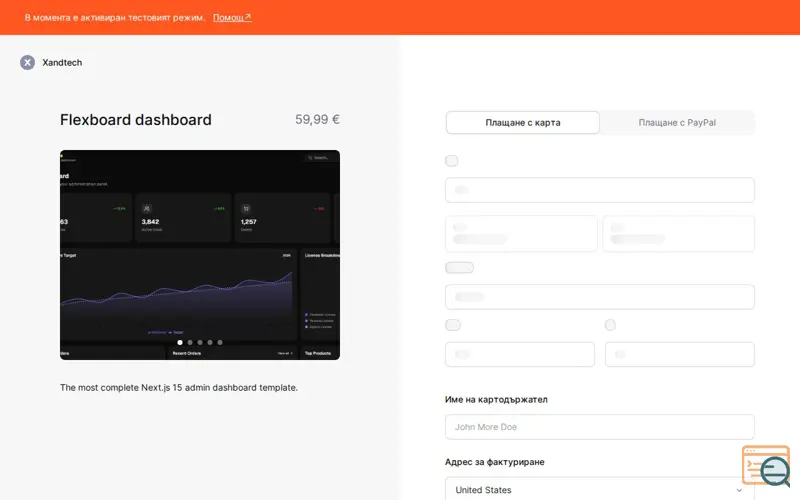Click the Next.js 15 admin dashboard description
This screenshot has height=500, width=800.
[179, 387]
